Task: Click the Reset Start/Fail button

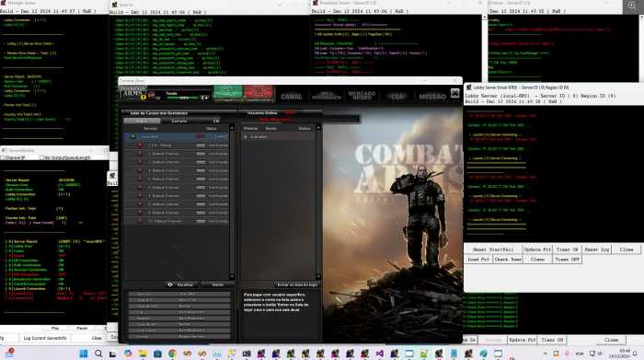Action: click(x=493, y=250)
